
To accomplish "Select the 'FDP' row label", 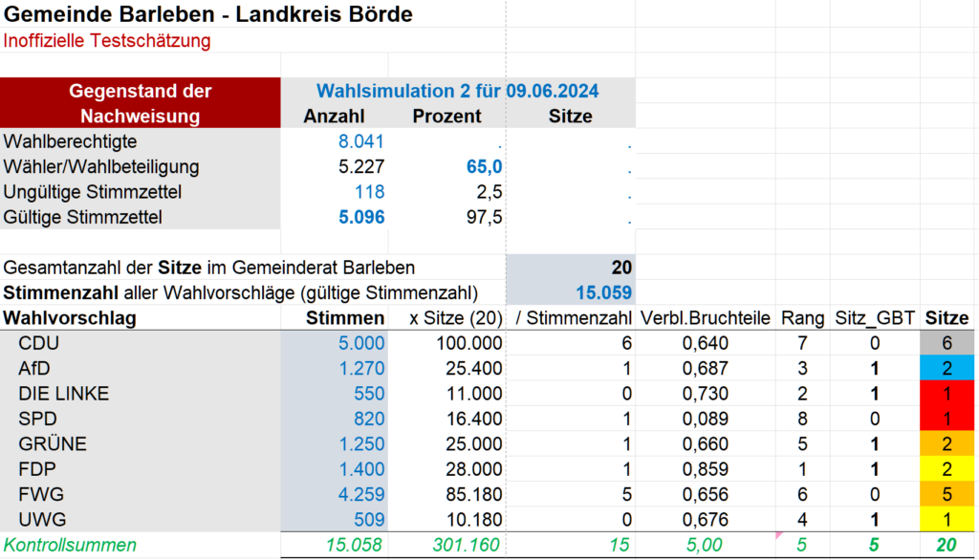I will point(37,469).
